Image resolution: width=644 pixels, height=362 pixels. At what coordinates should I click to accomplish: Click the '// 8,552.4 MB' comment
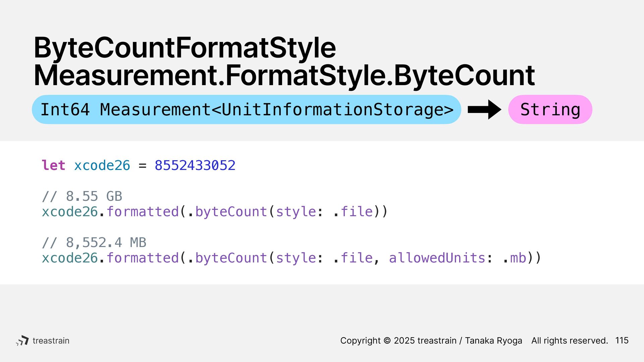(x=94, y=242)
